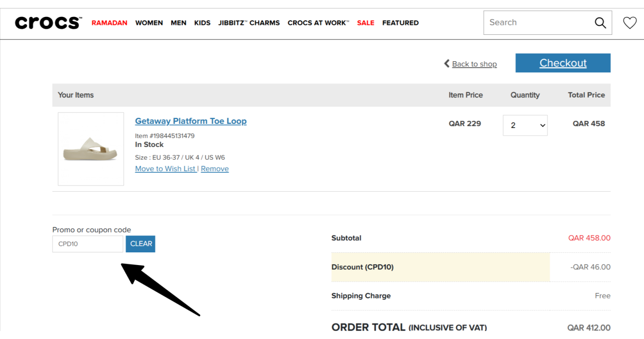644x339 pixels.
Task: Click the Promo or coupon code label
Action: pyautogui.click(x=92, y=230)
